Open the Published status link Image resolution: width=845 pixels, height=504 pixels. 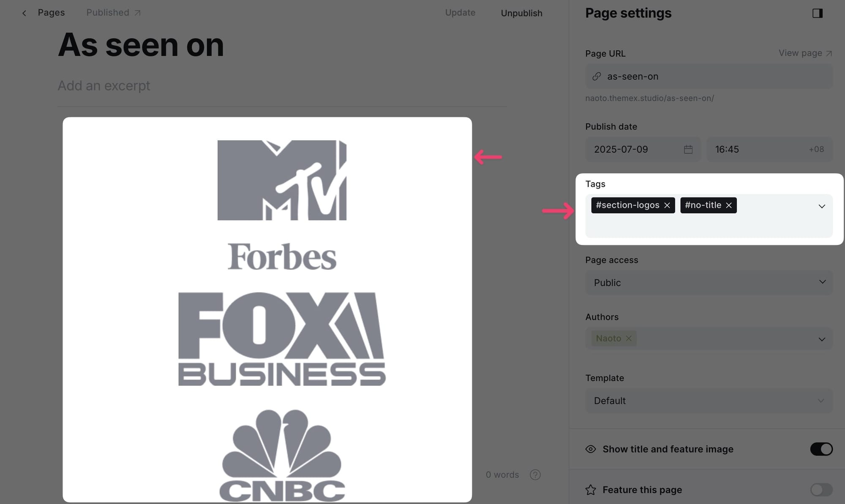(113, 13)
